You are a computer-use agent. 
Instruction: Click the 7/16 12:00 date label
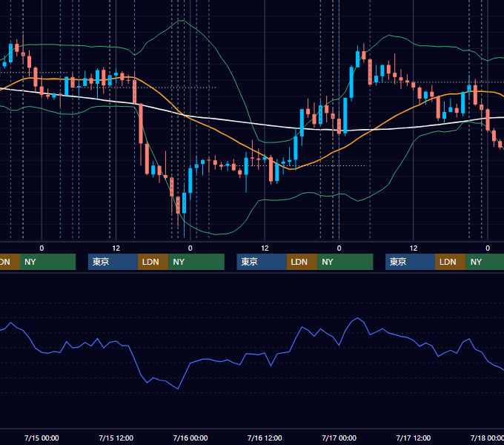(265, 438)
